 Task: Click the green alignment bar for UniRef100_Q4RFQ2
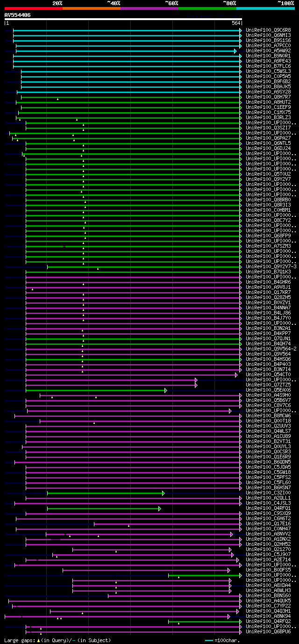(x=205, y=622)
